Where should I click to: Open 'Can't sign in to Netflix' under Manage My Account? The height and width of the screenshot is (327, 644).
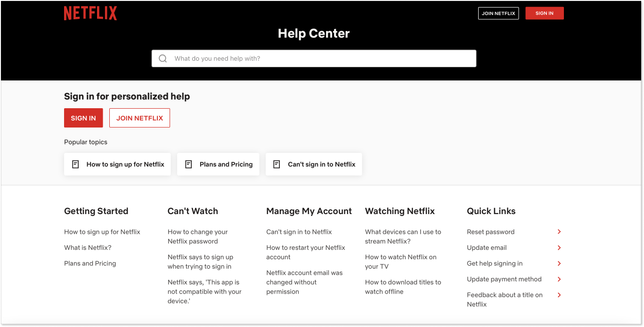(x=299, y=232)
